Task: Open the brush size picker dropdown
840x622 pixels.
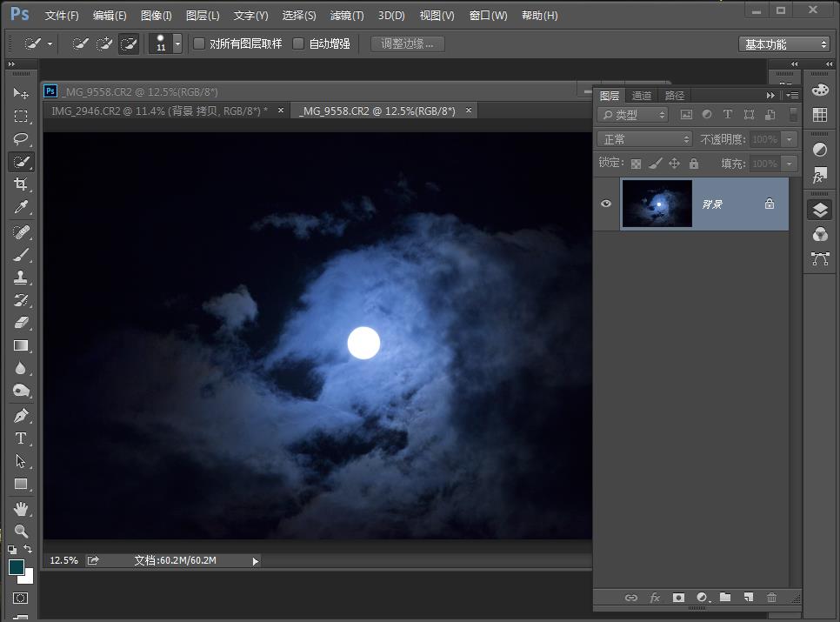Action: coord(177,43)
